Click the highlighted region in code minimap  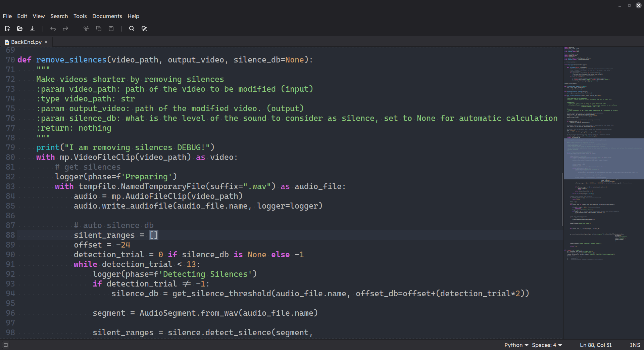coord(603,159)
